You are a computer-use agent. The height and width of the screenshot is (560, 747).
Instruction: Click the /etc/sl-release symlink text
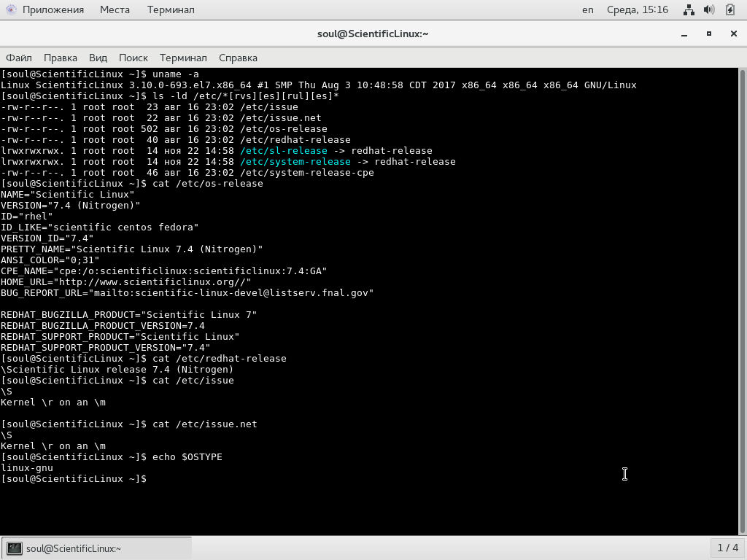pos(284,150)
